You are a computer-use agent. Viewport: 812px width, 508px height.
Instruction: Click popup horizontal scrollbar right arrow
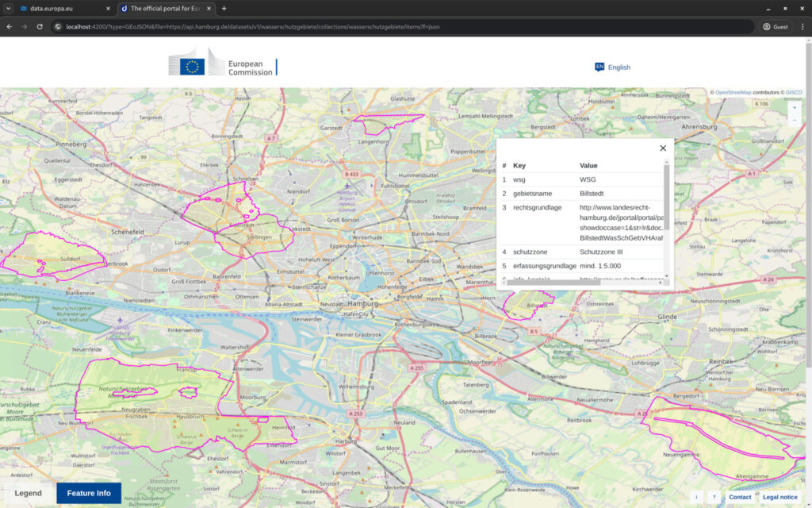(x=661, y=283)
